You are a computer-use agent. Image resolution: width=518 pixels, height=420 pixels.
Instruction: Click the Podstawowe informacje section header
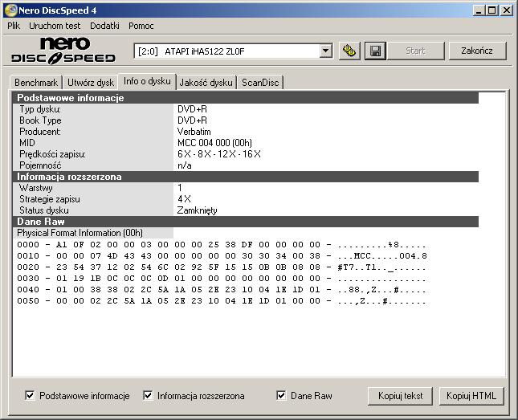click(x=246, y=98)
